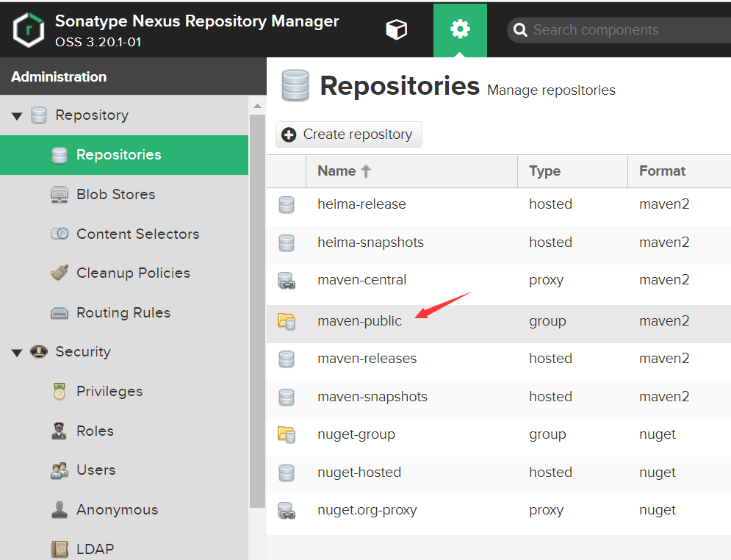Click the Anonymous silhouette icon

(60, 510)
